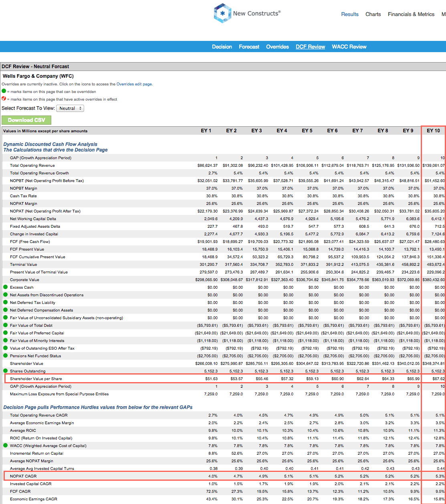446x504 pixels.
Task: Click the EY 10 column header
Action: (x=433, y=131)
